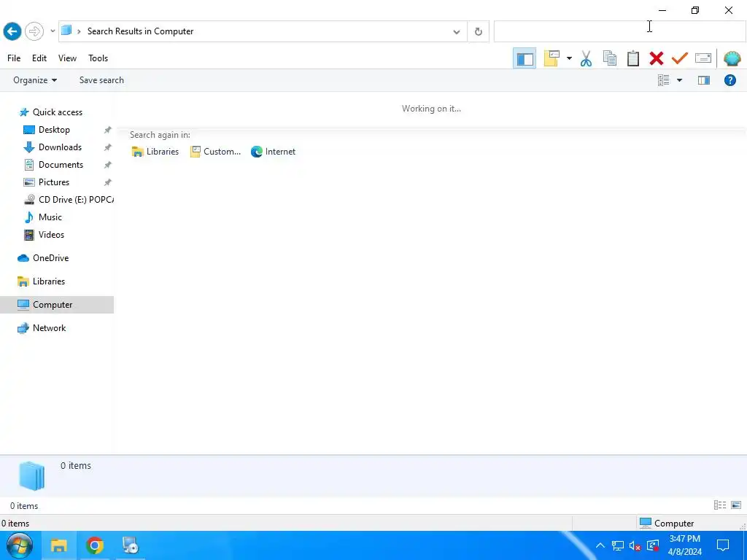Click the Downloads pin icon in sidebar
The height and width of the screenshot is (560, 747).
108,147
